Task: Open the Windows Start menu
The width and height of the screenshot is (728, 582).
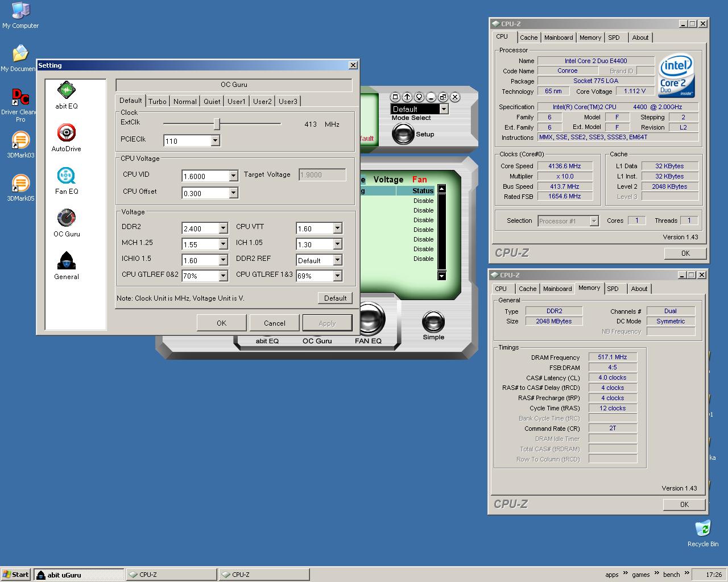Action: point(16,575)
